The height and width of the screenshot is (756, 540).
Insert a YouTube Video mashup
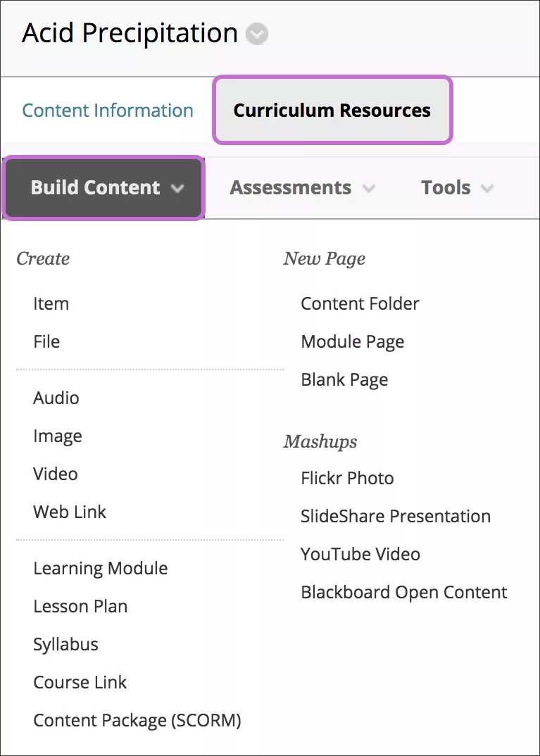click(360, 554)
